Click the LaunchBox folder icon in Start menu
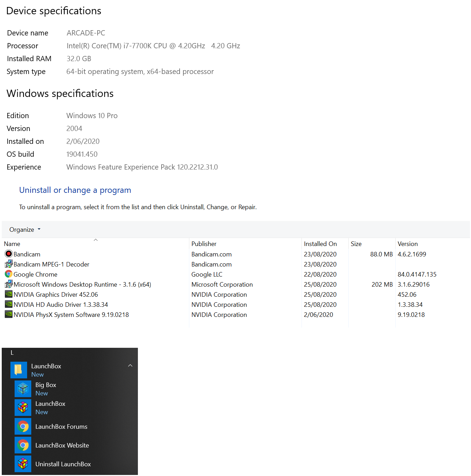The image size is (471, 476). [x=19, y=370]
